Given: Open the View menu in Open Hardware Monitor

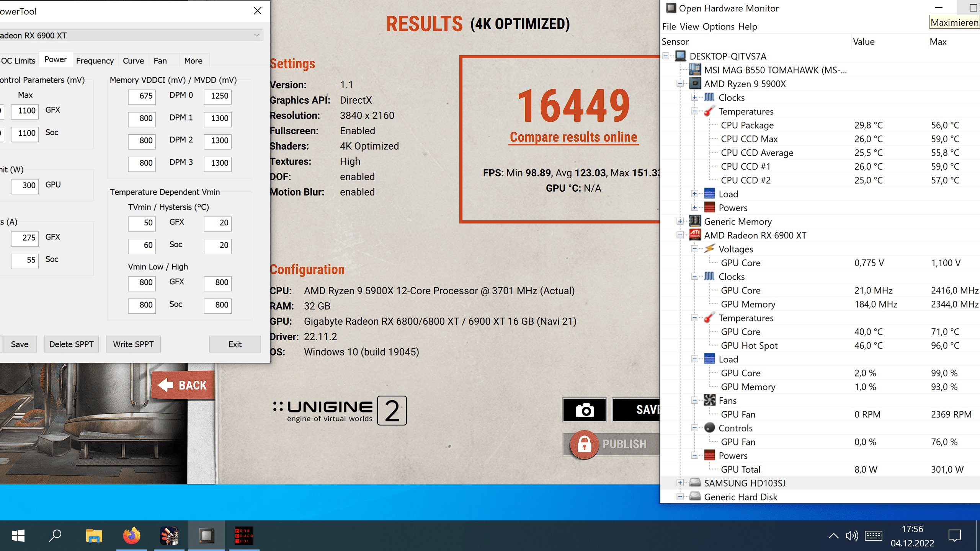Looking at the screenshot, I should tap(689, 26).
